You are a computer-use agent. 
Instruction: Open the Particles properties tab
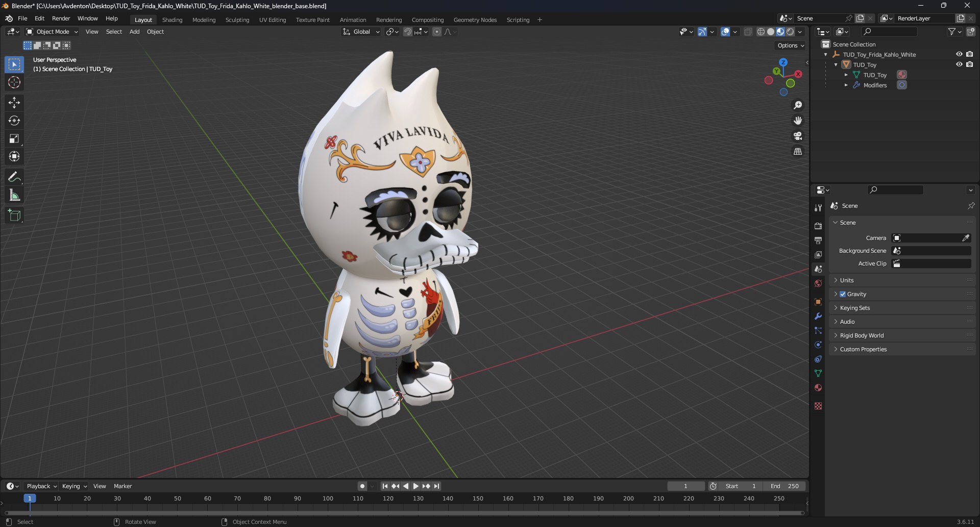pyautogui.click(x=818, y=330)
